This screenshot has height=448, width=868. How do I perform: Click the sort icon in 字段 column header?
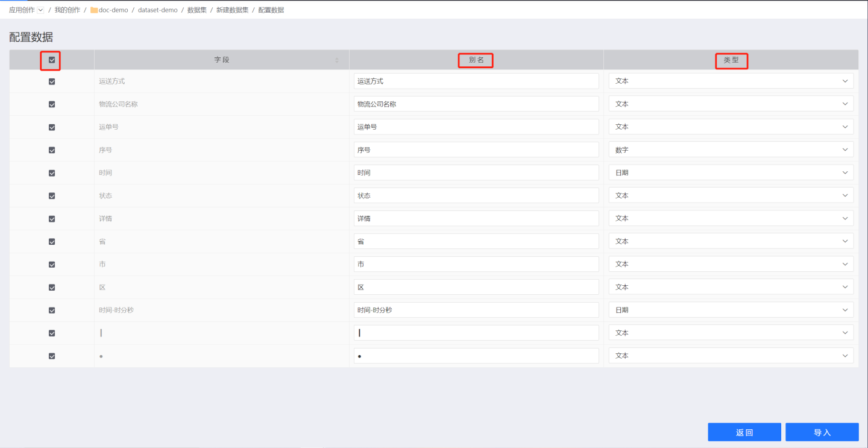337,60
